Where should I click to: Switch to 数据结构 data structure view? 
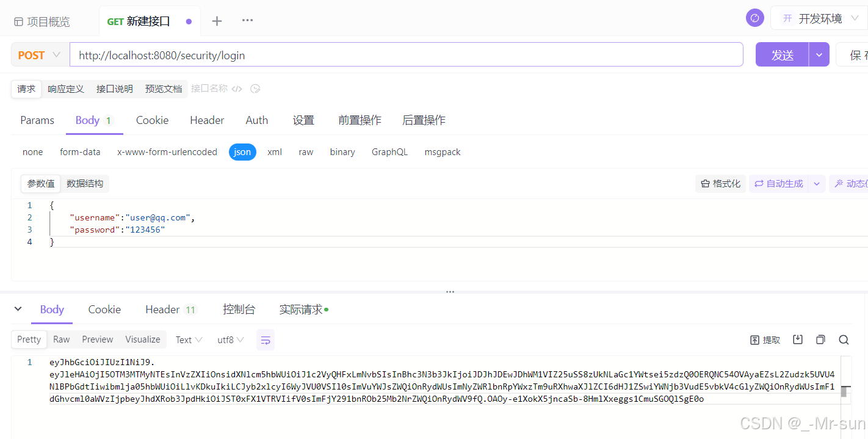[x=85, y=184]
